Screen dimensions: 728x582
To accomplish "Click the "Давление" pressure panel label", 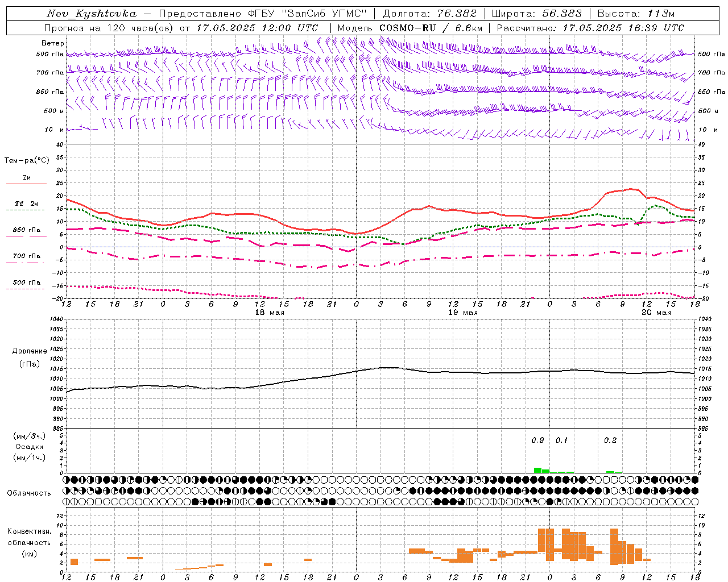I will [30, 351].
